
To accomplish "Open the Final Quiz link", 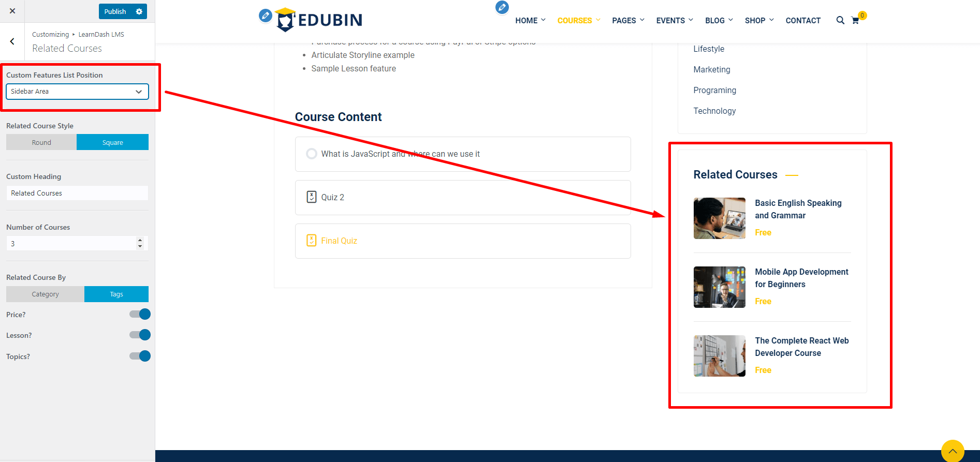I will click(x=339, y=241).
